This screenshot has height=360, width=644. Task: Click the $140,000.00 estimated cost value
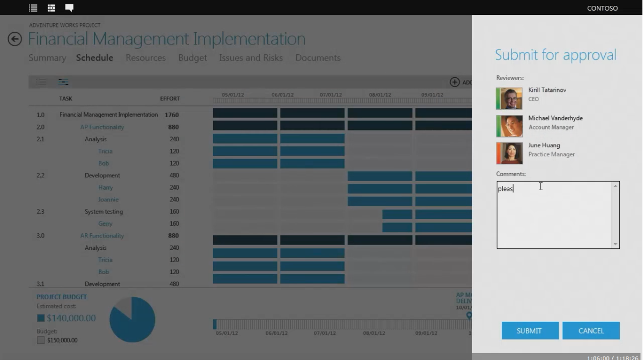[71, 318]
